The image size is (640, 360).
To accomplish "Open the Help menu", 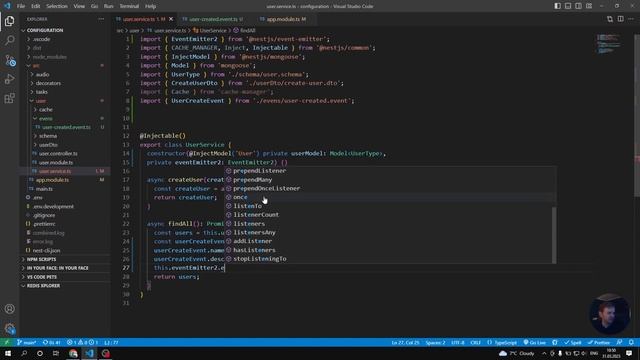I will 151,6.
